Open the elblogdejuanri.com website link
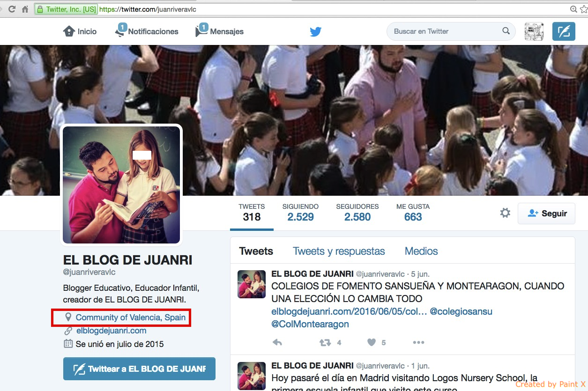 (111, 331)
